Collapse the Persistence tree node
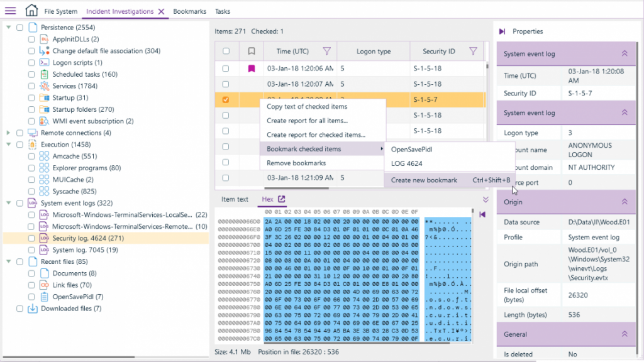 [x=8, y=28]
